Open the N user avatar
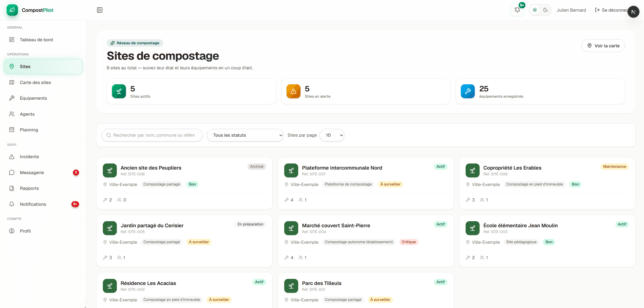This screenshot has width=644, height=308. point(633,12)
